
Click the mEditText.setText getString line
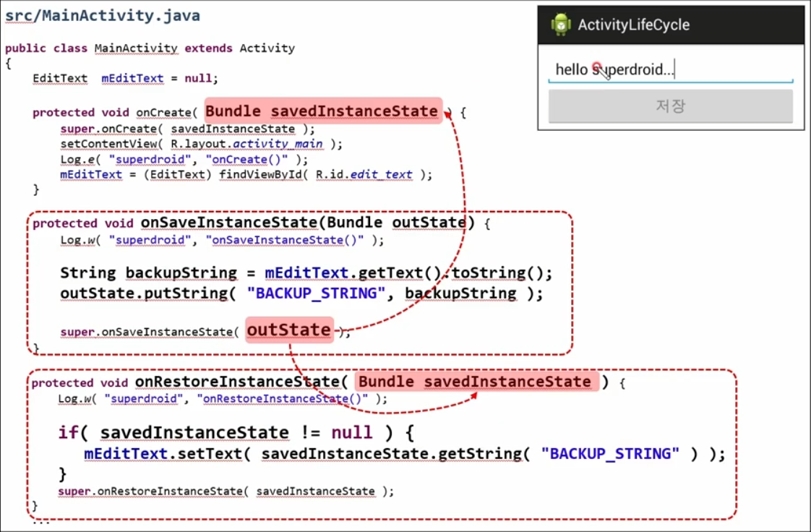(405, 454)
